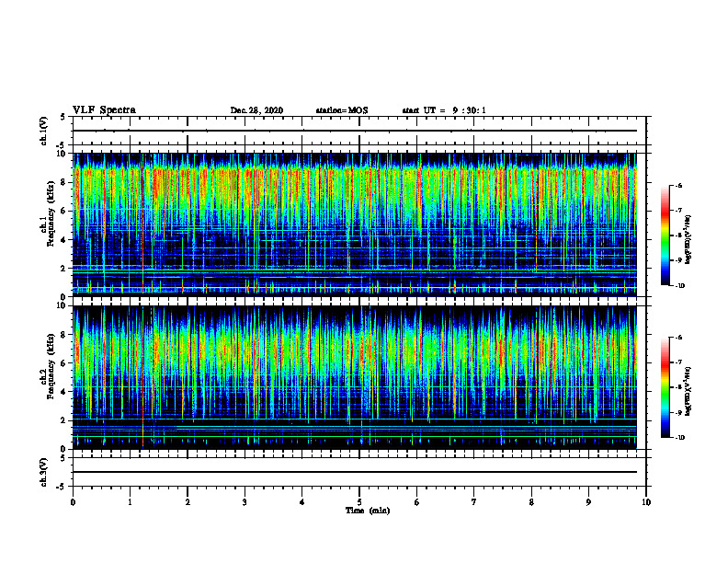Click the 'Time (min)' axis label
Image resolution: width=728 pixels, height=563 pixels.
[368, 511]
